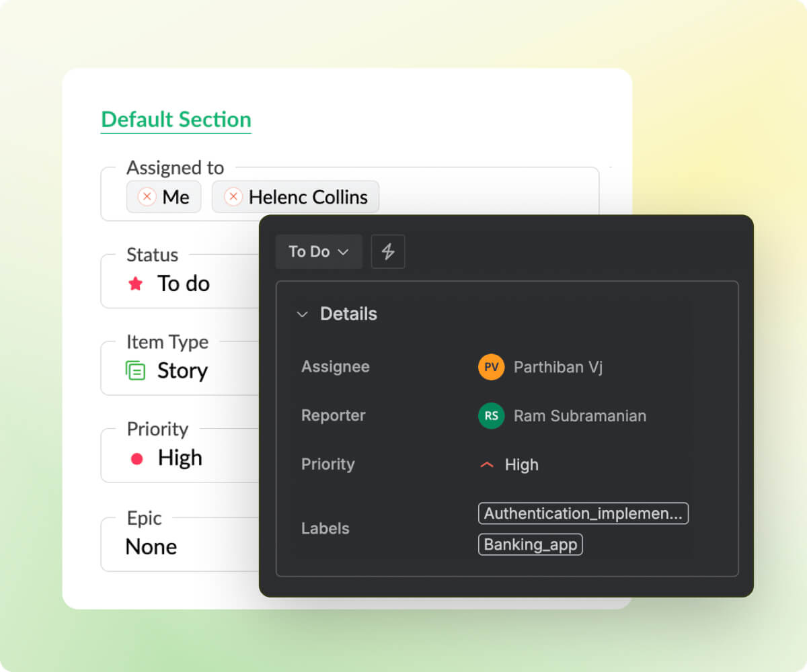Open the To Do status dropdown
This screenshot has height=672, width=807.
(319, 251)
